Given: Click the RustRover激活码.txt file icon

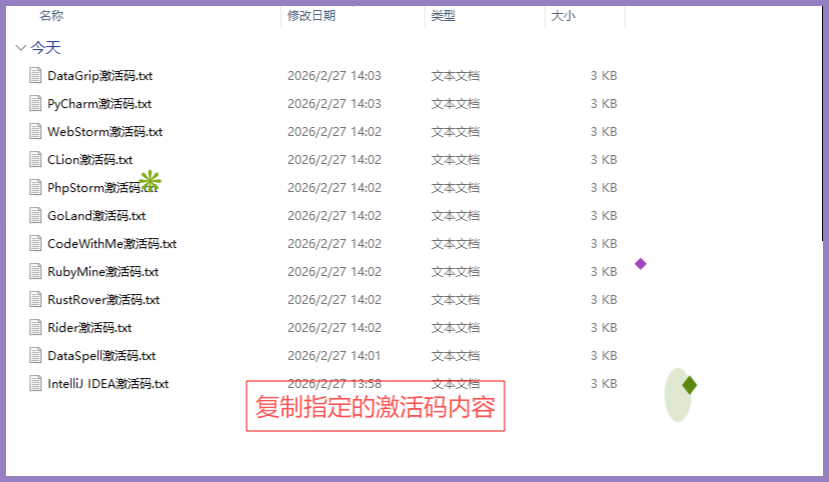Looking at the screenshot, I should [x=35, y=300].
